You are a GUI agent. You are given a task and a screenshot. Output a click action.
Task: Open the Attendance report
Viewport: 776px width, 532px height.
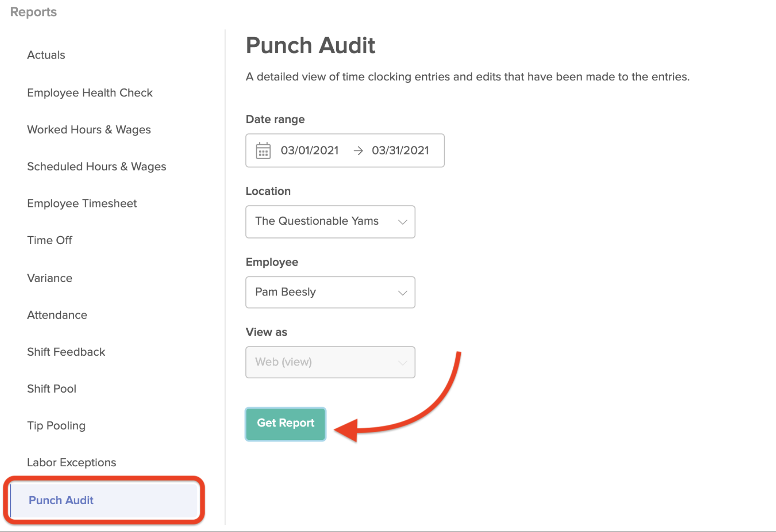[57, 315]
